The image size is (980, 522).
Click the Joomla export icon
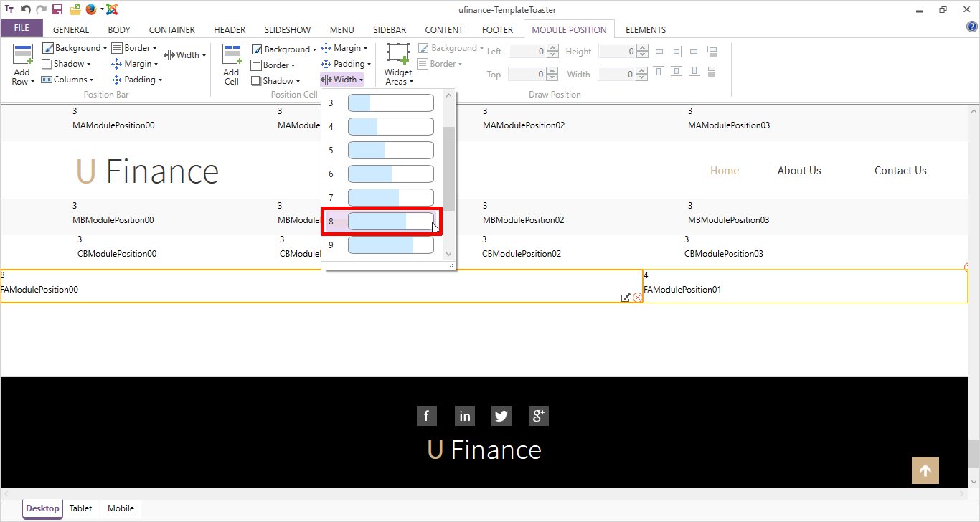[112, 9]
